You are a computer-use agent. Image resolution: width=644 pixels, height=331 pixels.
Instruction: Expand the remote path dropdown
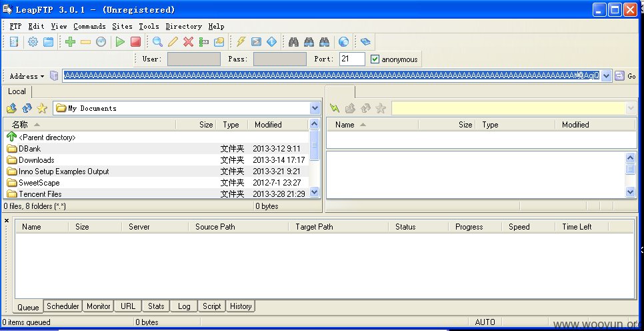point(631,108)
